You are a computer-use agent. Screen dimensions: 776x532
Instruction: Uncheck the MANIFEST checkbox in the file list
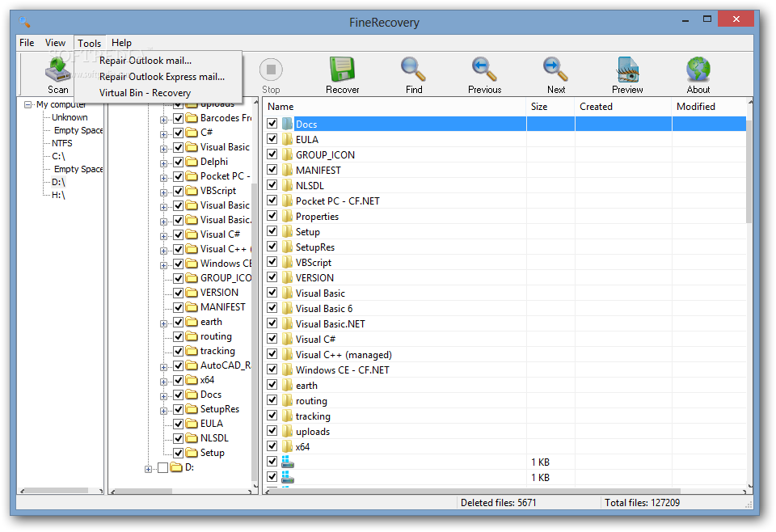[x=272, y=169]
